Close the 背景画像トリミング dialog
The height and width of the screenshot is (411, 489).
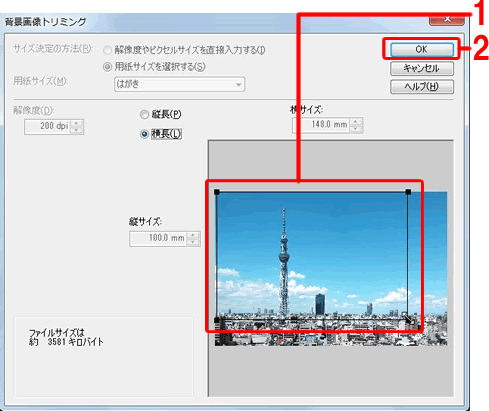pyautogui.click(x=447, y=20)
